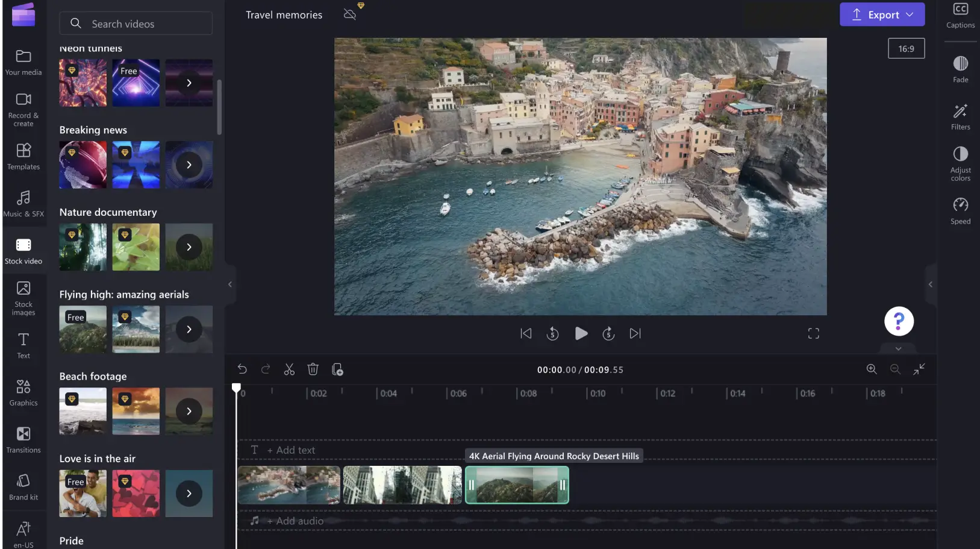Click the Search videos field
This screenshot has height=549, width=980.
pos(136,24)
